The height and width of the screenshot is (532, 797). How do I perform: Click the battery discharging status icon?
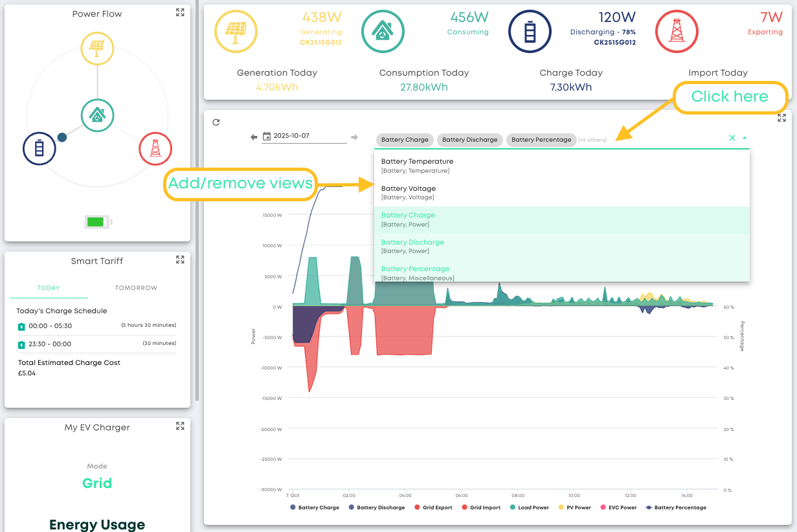click(x=529, y=32)
